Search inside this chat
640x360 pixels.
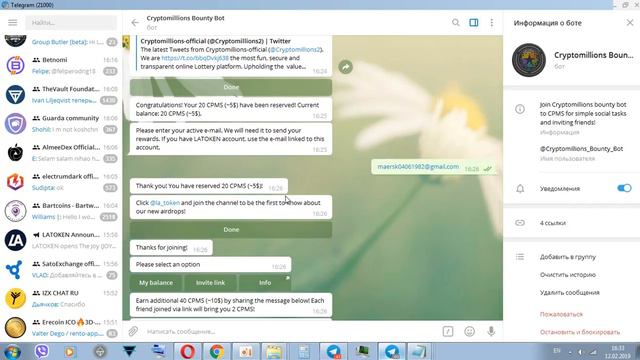[x=456, y=22]
